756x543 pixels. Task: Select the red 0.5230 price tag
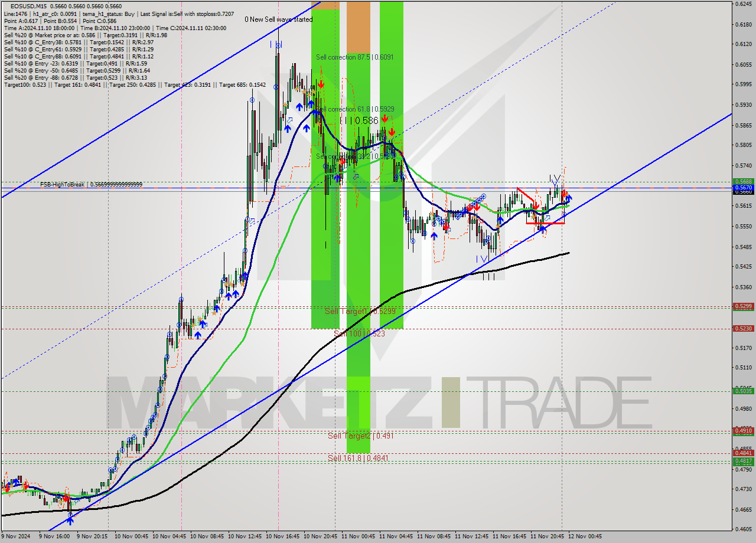[x=743, y=328]
